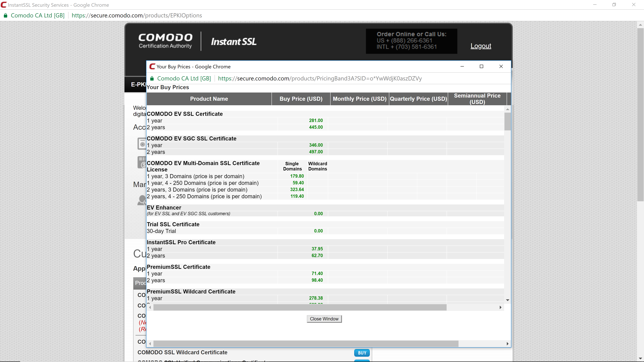This screenshot has height=362, width=644.
Task: Click the Wildcard Domains sub-header
Action: point(317,166)
